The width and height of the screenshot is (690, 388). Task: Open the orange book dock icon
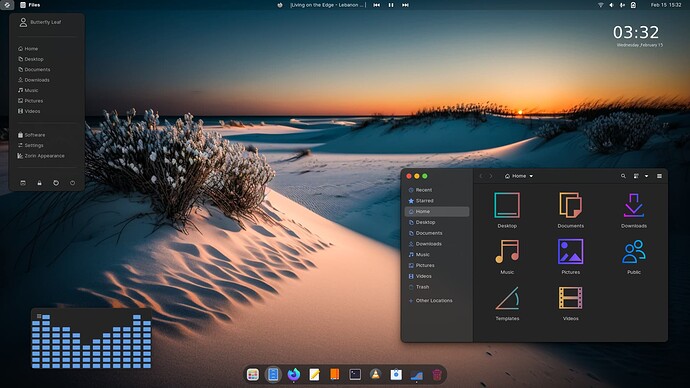[334, 374]
